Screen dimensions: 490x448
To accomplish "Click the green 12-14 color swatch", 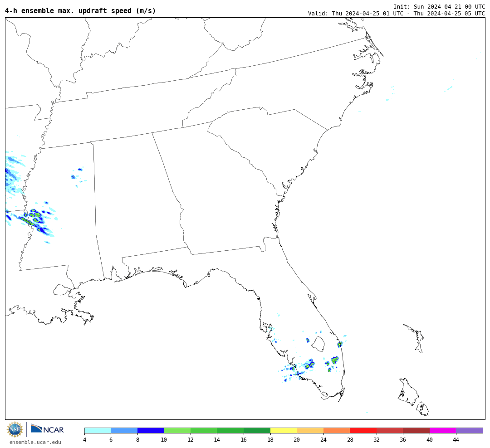I will click(x=204, y=430).
